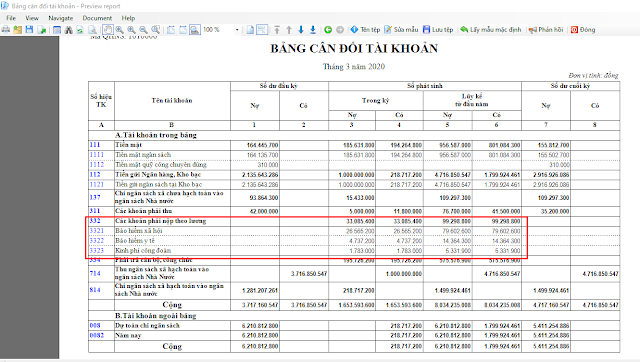Click the Sửa mẫu button
Image resolution: width=640 pixels, height=362 pixels.
tap(401, 30)
